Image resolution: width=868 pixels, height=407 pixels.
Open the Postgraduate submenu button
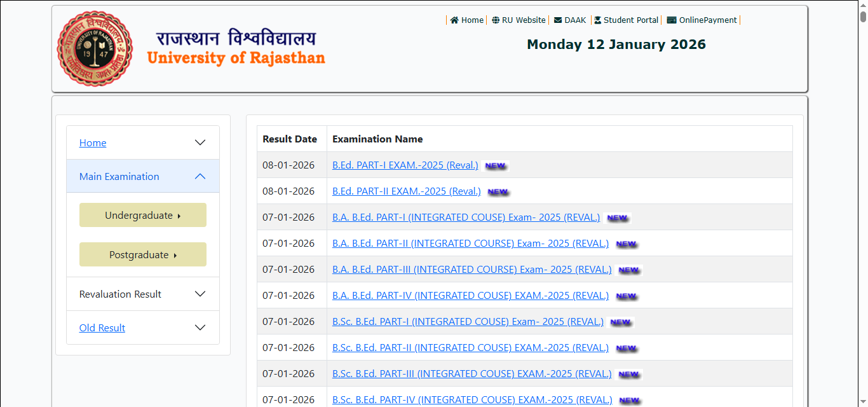(x=142, y=254)
